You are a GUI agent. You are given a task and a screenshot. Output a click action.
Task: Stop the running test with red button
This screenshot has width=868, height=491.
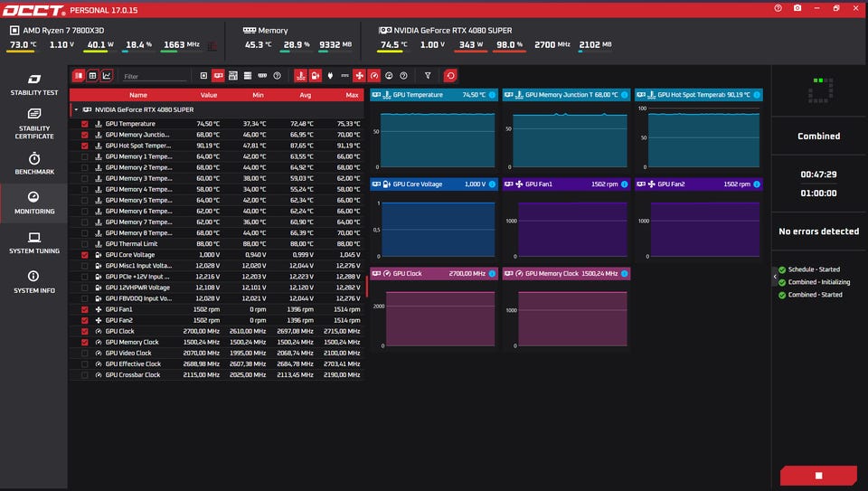818,476
